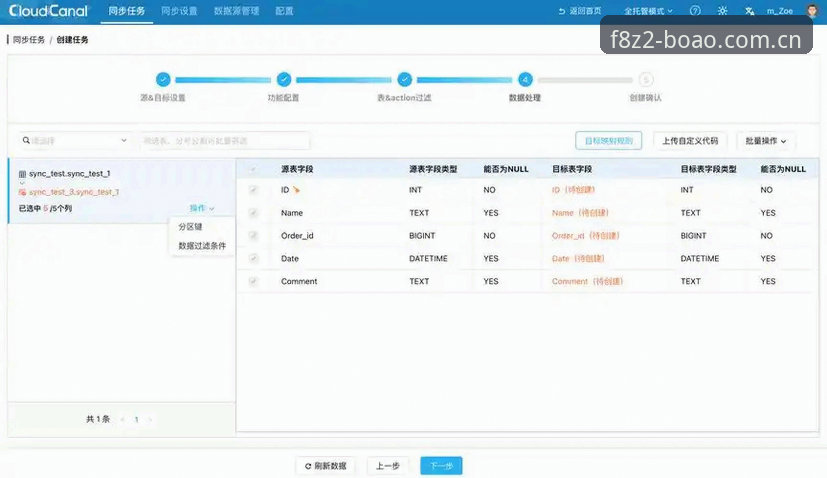This screenshot has height=478, width=827.
Task: Click the language translate icon
Action: coord(749,11)
